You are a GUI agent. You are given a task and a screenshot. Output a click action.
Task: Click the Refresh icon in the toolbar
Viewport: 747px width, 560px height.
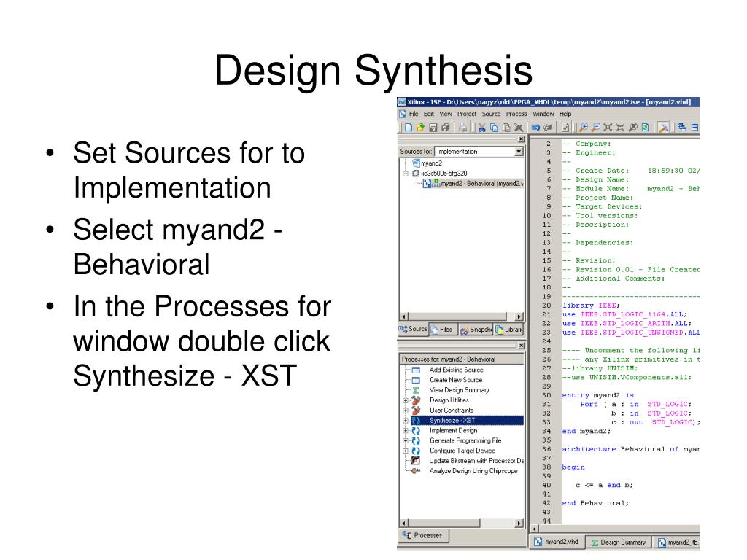coord(645,127)
